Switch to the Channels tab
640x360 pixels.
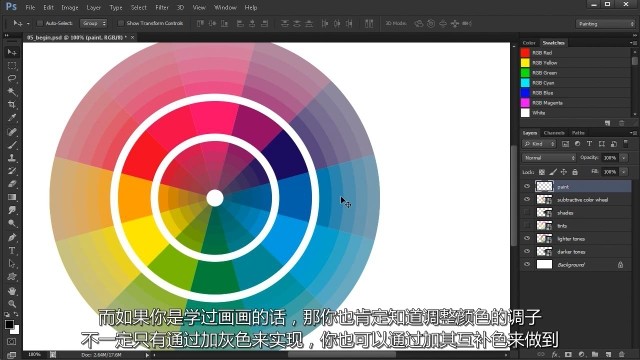tap(554, 133)
